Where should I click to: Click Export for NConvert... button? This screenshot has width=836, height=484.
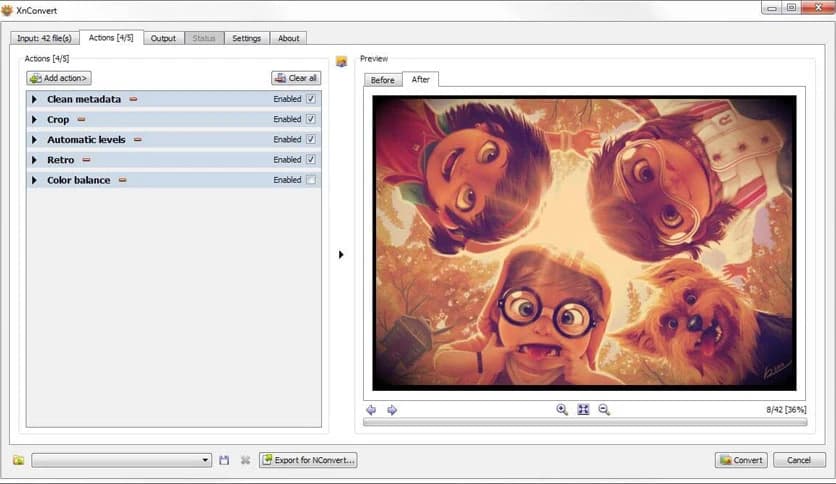click(x=308, y=460)
